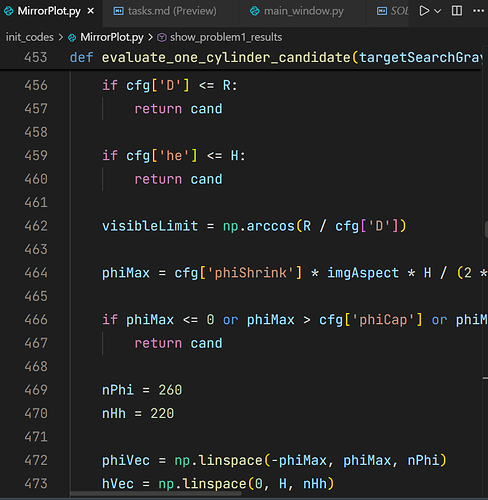The width and height of the screenshot is (488, 500).
Task: Switch to tasks.md (Preview) tab
Action: point(165,11)
